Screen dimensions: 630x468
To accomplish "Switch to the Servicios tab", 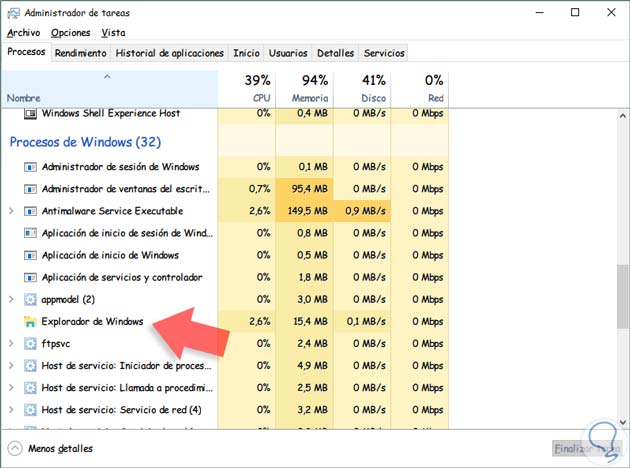I will coord(384,53).
